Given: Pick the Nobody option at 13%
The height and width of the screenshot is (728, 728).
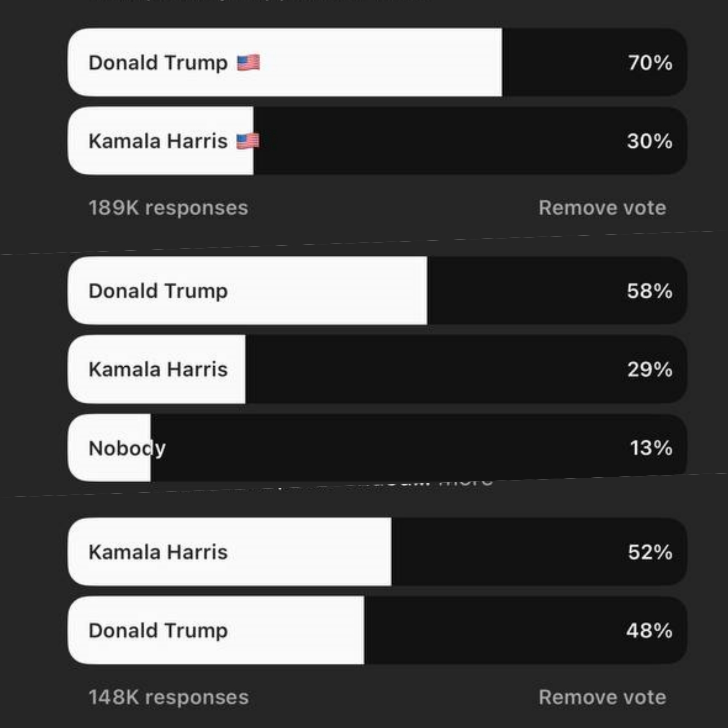Looking at the screenshot, I should click(x=377, y=448).
